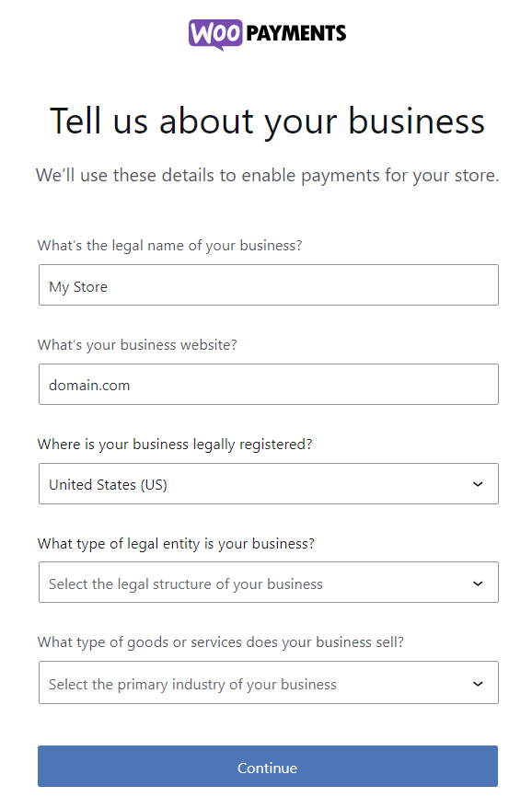Click the 'Tell us about your business' heading
Screen dimensions: 532x809
pyautogui.click(x=267, y=121)
